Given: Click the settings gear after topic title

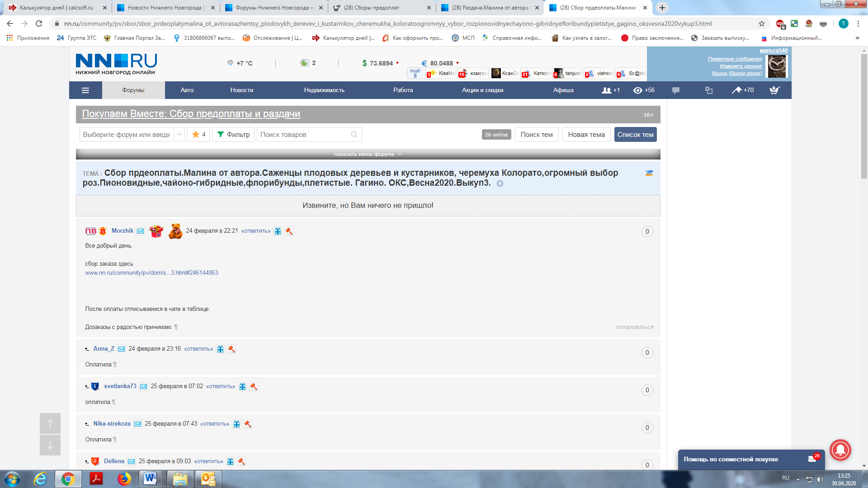Looking at the screenshot, I should [500, 183].
